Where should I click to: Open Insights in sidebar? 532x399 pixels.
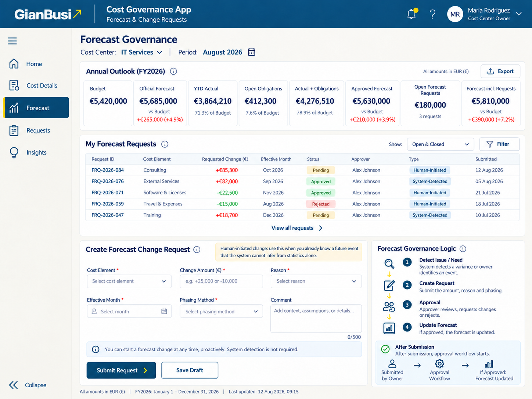(x=36, y=152)
